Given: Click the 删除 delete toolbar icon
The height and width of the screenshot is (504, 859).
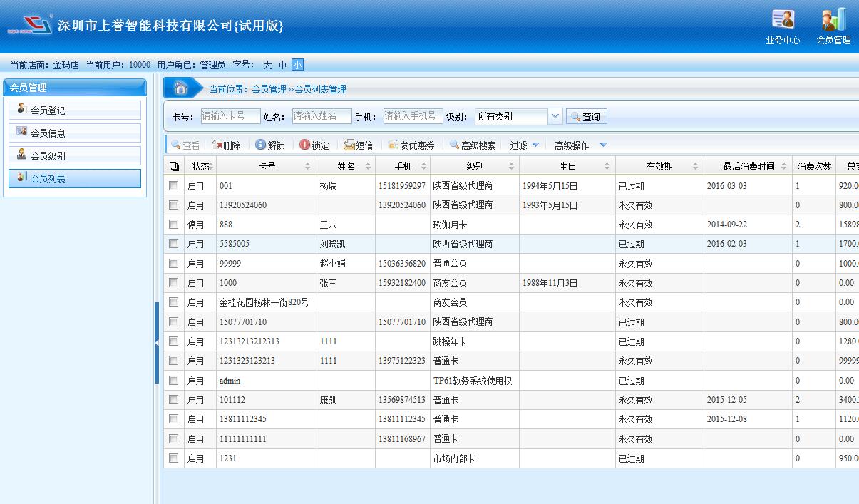Looking at the screenshot, I should (x=217, y=145).
